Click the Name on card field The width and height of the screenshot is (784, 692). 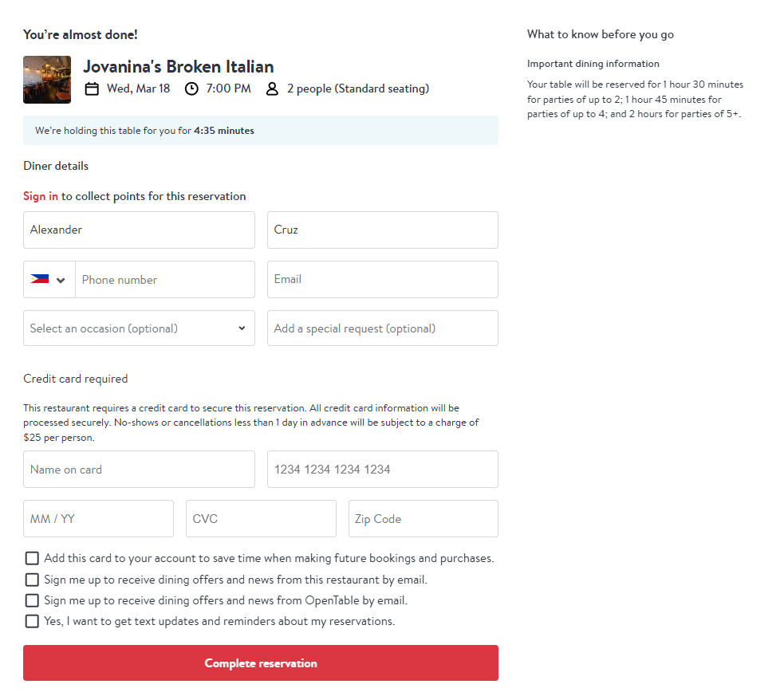(x=139, y=469)
